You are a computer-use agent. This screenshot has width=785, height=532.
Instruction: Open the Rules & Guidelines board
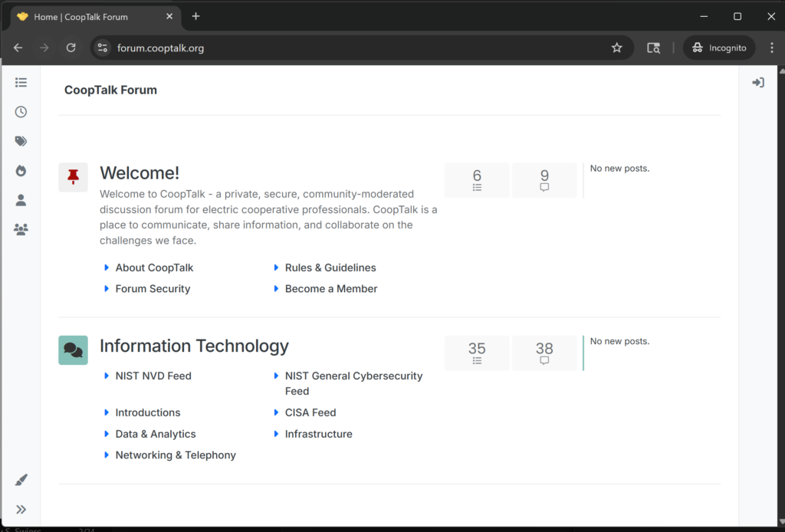[330, 268]
